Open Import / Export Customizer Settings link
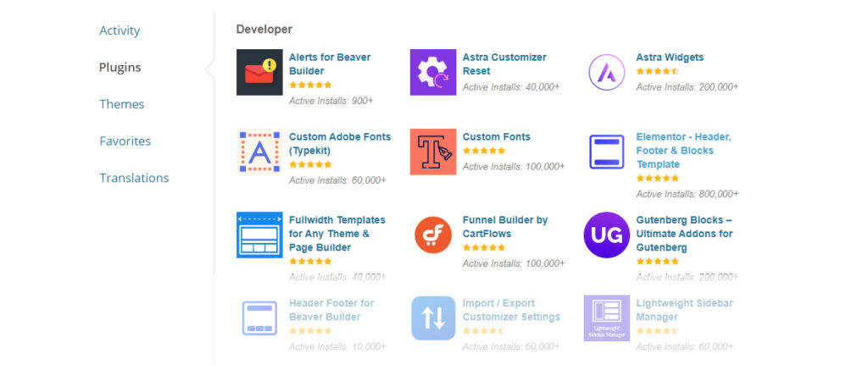 point(511,310)
